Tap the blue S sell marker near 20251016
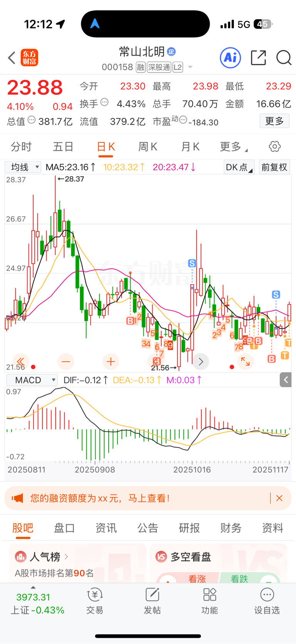 click(x=192, y=263)
